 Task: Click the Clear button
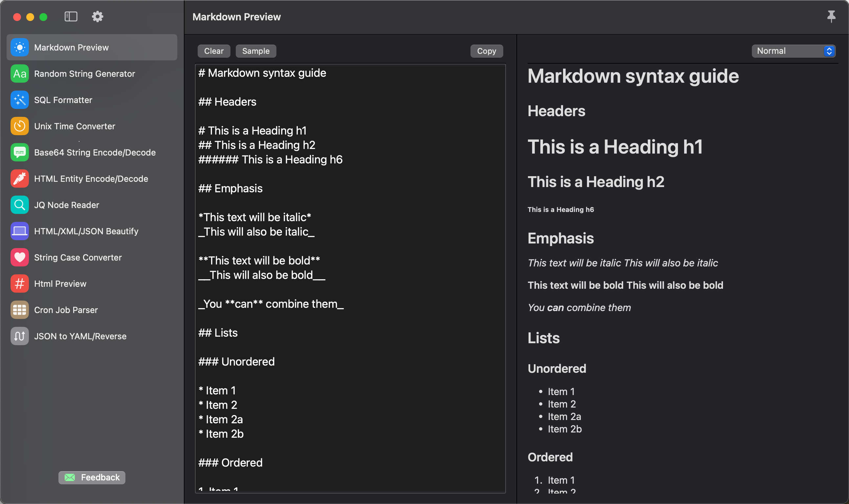pos(214,51)
